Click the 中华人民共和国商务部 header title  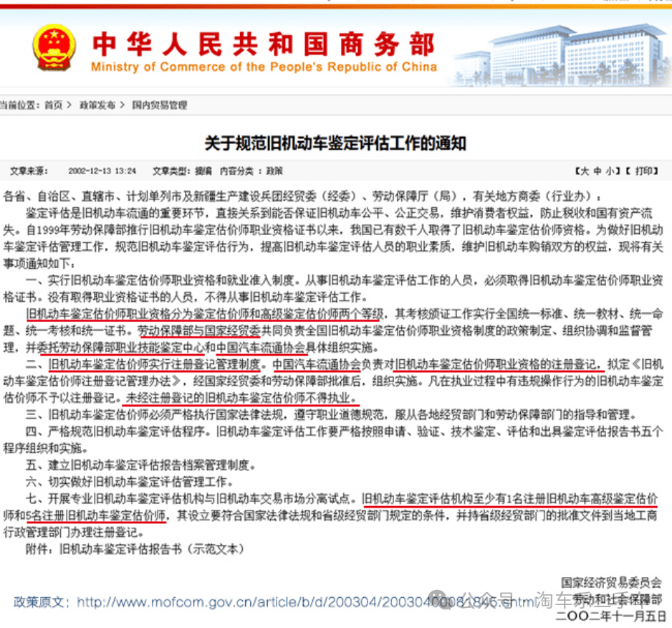coord(264,44)
